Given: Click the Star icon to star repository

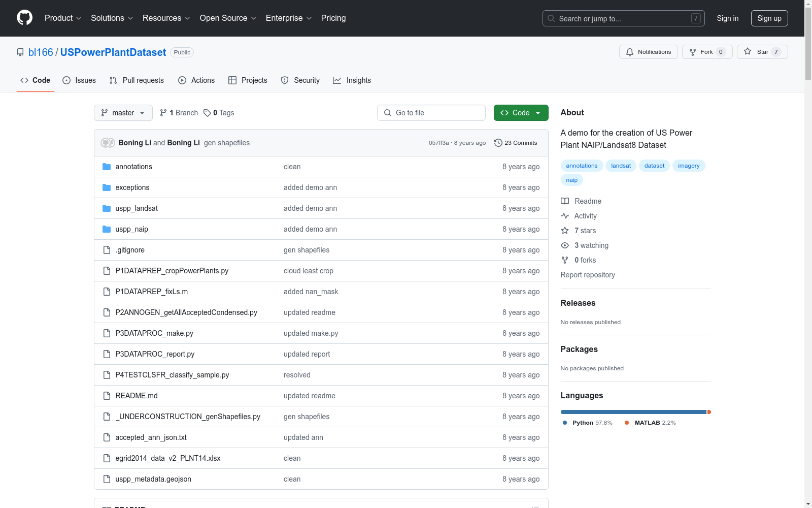Looking at the screenshot, I should pyautogui.click(x=748, y=51).
